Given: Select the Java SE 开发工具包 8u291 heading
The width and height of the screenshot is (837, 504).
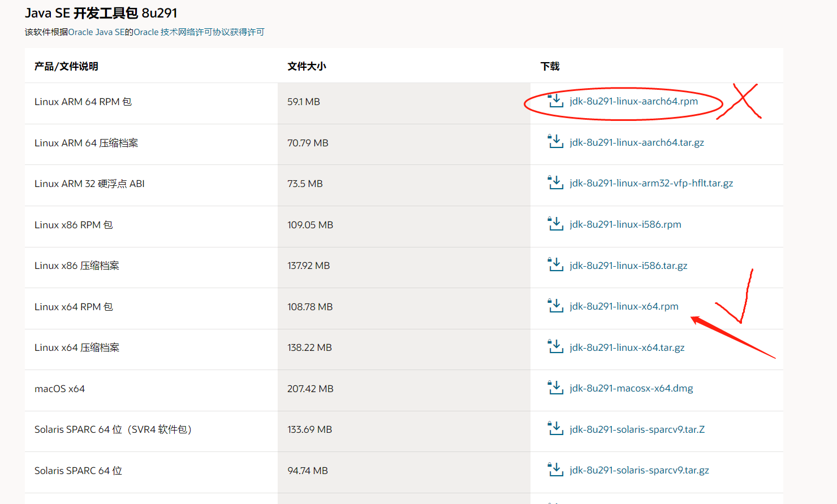Looking at the screenshot, I should point(101,13).
